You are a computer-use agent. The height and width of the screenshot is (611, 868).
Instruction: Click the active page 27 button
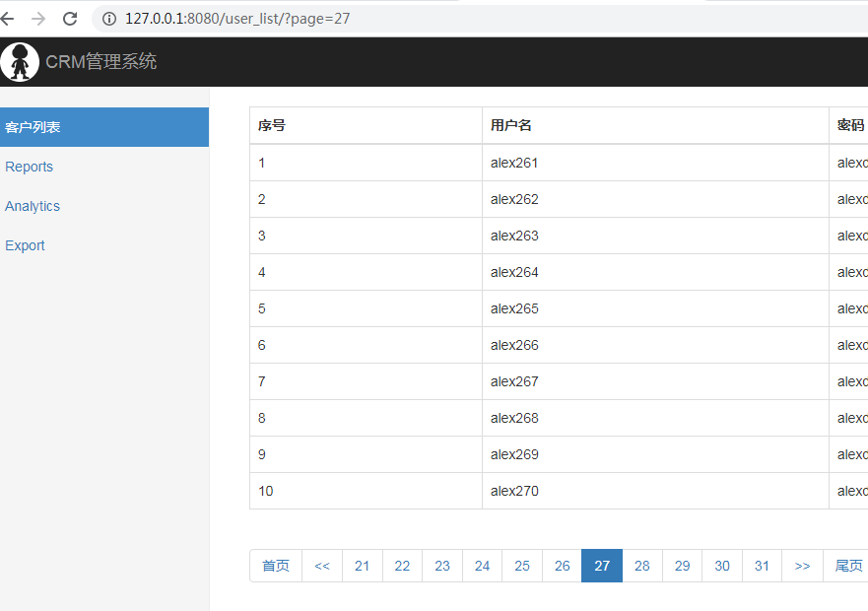pos(602,566)
